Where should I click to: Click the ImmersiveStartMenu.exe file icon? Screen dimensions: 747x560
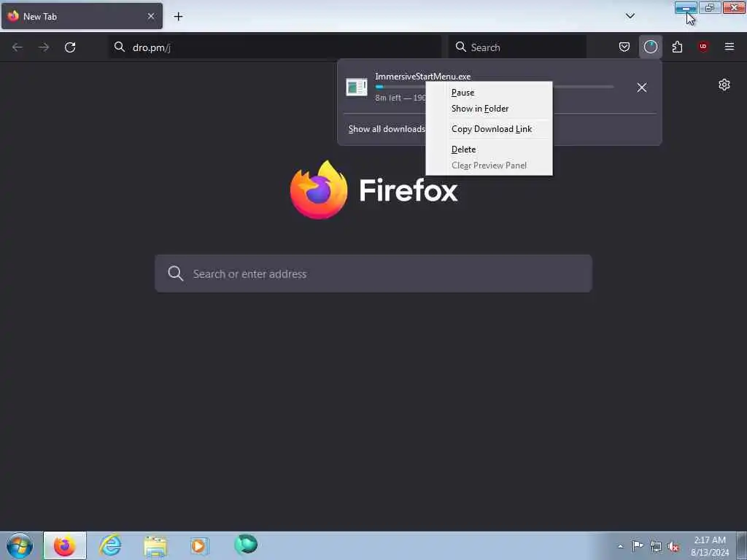pos(356,87)
